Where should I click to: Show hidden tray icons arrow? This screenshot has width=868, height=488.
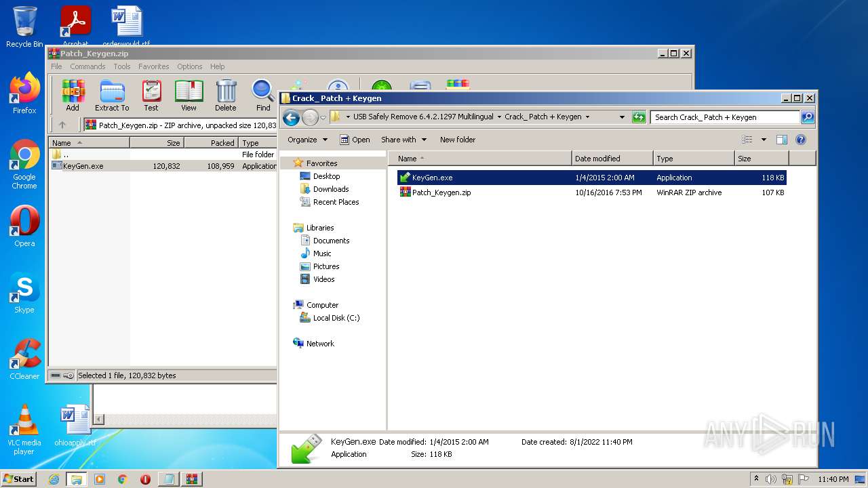point(756,479)
